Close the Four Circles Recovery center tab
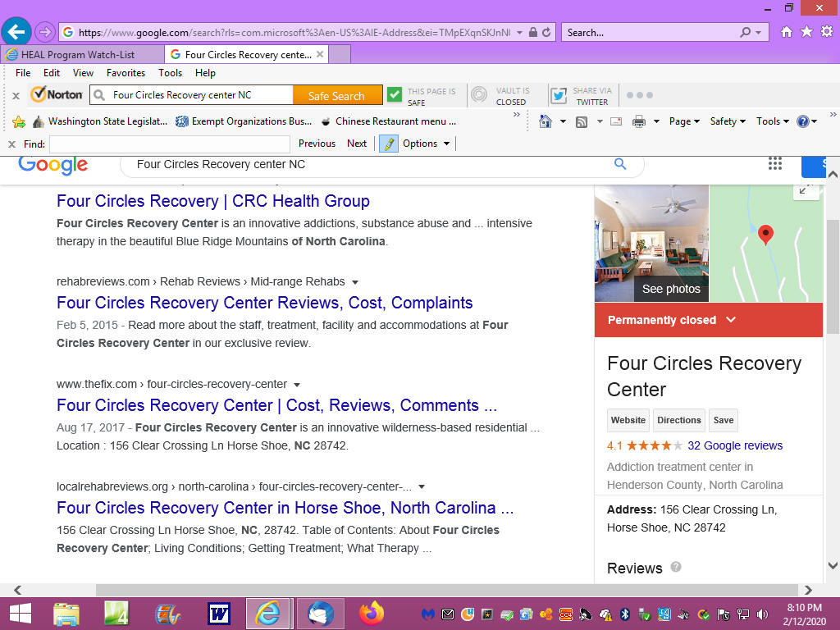The height and width of the screenshot is (630, 840). 320,54
